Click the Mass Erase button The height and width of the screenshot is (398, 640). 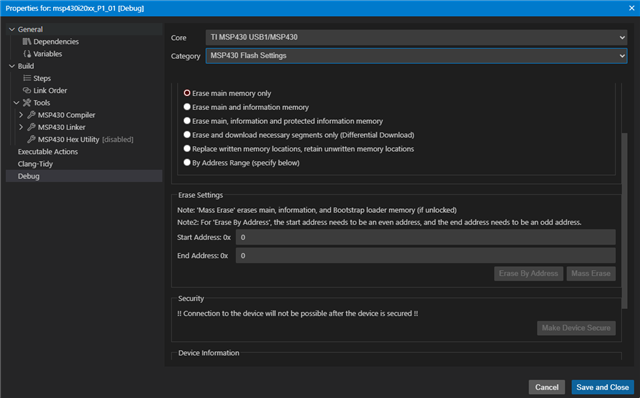(x=591, y=273)
